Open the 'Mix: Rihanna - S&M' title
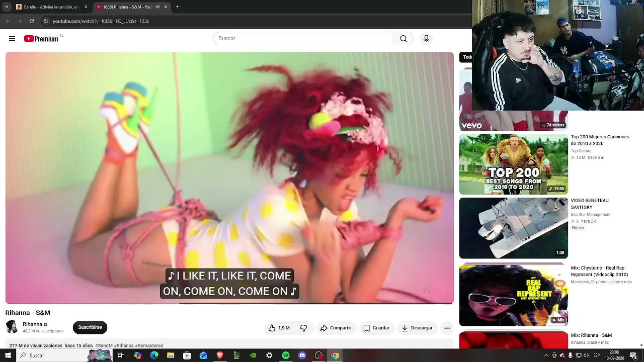The height and width of the screenshot is (362, 644). [x=591, y=335]
